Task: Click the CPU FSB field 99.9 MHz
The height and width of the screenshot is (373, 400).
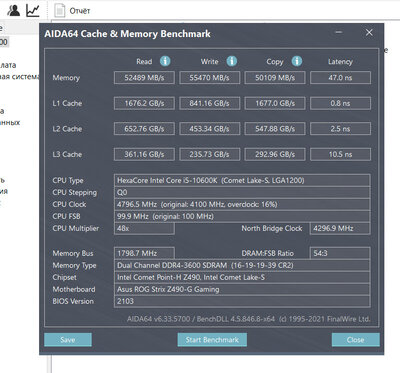Action: [242, 216]
